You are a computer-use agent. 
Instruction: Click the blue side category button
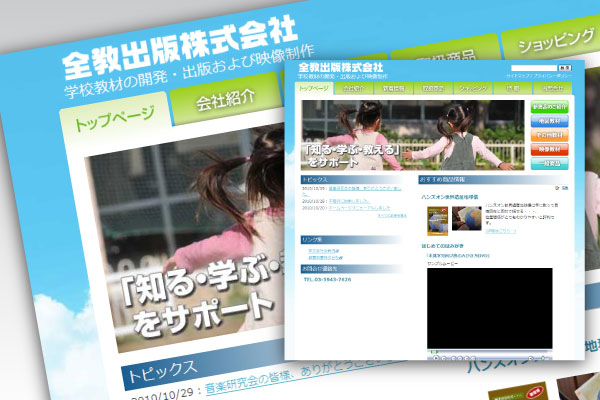(549, 121)
